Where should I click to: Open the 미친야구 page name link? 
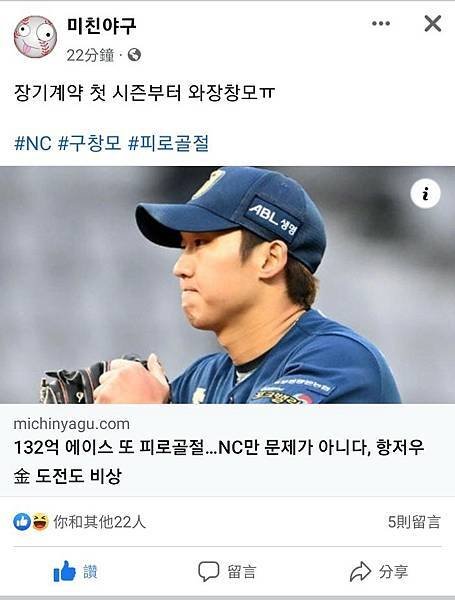[101, 26]
